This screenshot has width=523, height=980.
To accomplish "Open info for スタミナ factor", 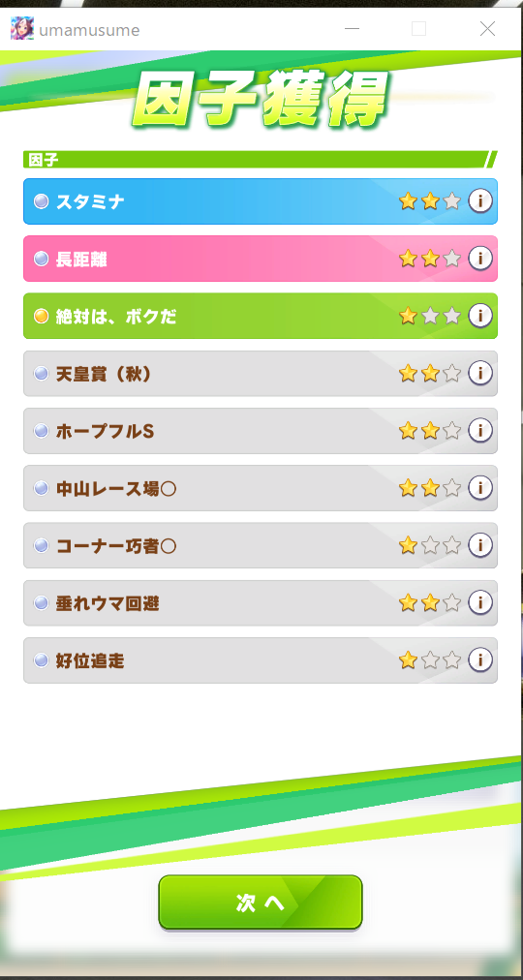I will coord(479,201).
